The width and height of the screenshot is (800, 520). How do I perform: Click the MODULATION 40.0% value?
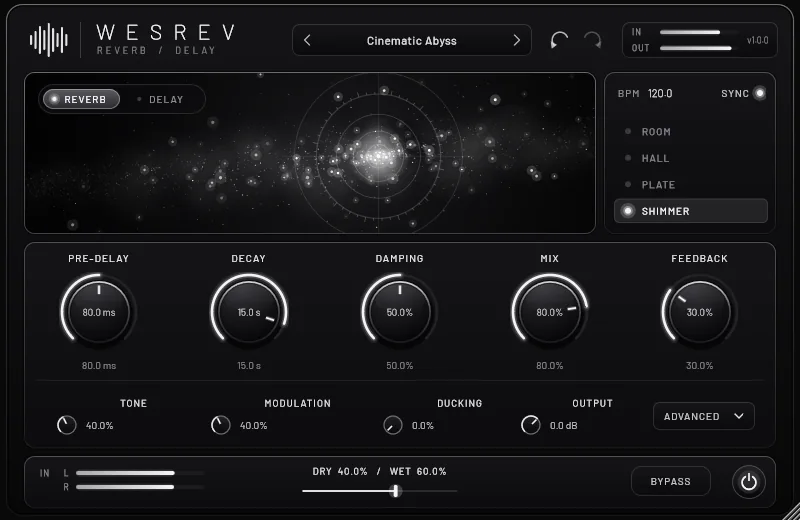point(254,426)
